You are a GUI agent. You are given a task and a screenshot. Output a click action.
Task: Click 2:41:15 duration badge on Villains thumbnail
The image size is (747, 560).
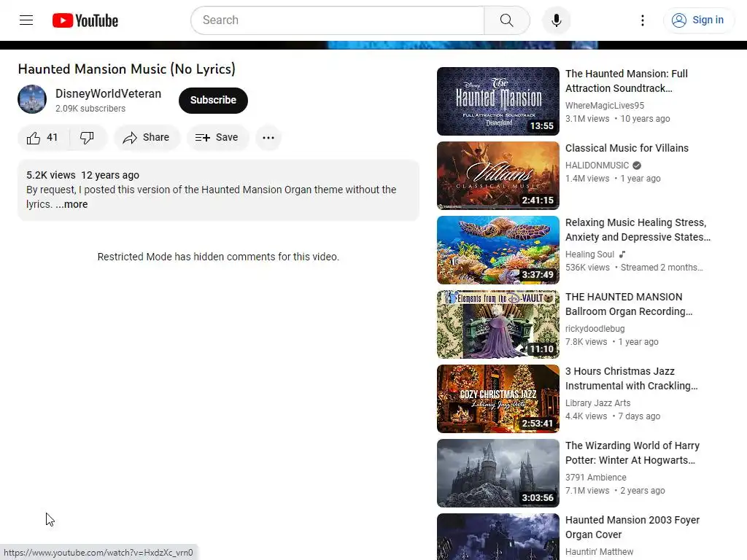(x=538, y=201)
